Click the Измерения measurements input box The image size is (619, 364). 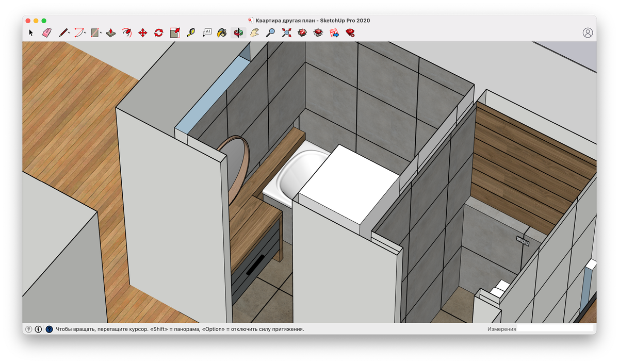[x=555, y=328]
